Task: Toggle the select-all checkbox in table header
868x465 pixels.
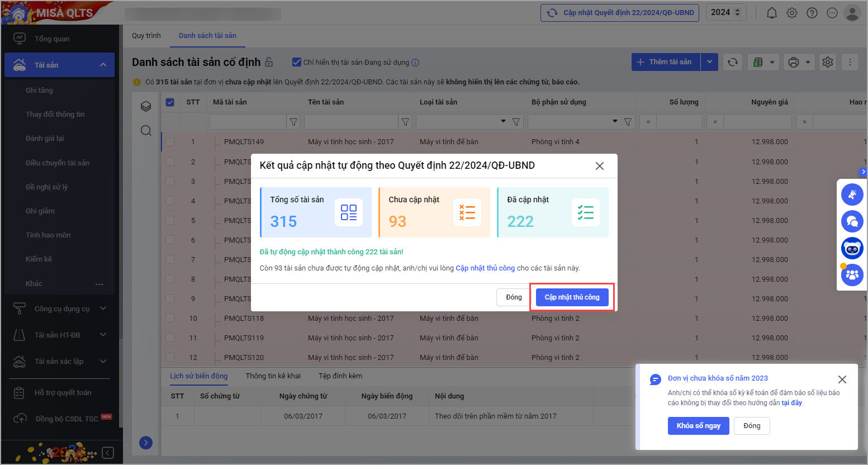Action: click(170, 102)
